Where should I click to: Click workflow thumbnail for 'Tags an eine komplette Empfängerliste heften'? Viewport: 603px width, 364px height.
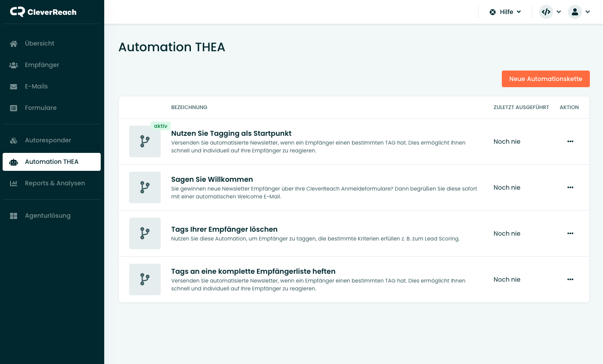tap(145, 279)
